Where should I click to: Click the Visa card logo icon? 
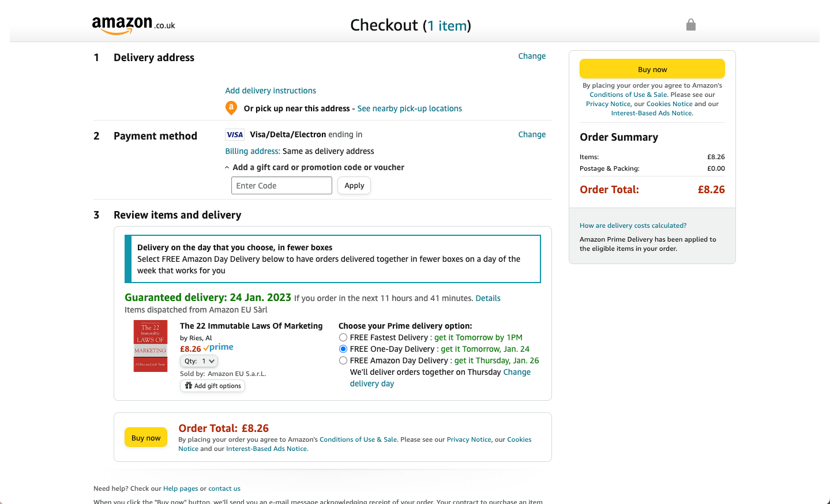235,135
